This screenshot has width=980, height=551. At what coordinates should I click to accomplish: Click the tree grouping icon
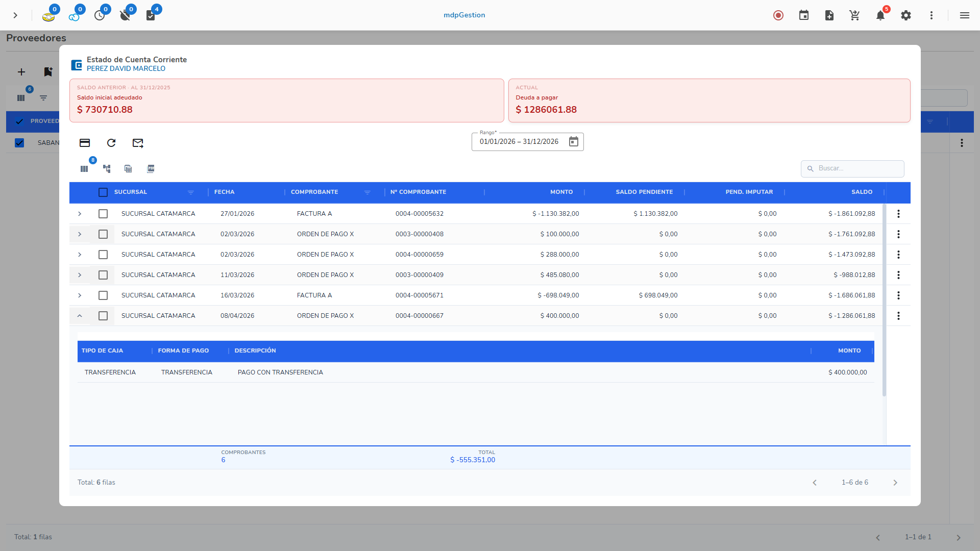[x=107, y=169]
